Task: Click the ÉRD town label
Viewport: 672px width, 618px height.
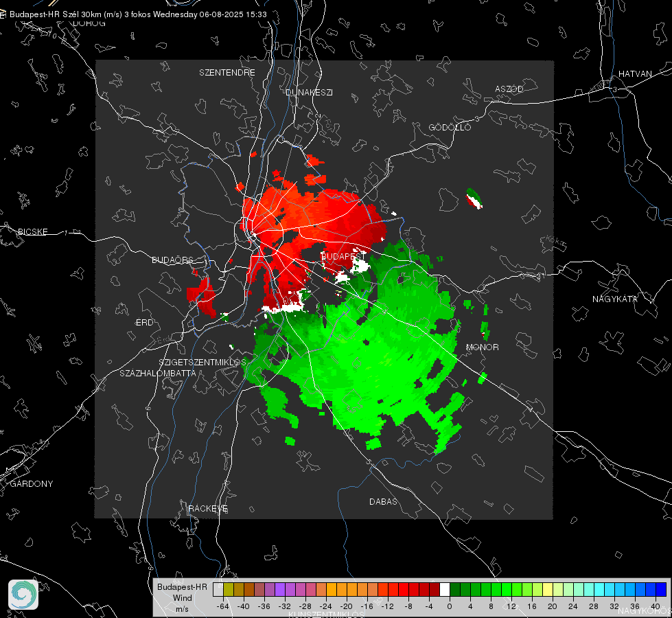Action: click(144, 323)
